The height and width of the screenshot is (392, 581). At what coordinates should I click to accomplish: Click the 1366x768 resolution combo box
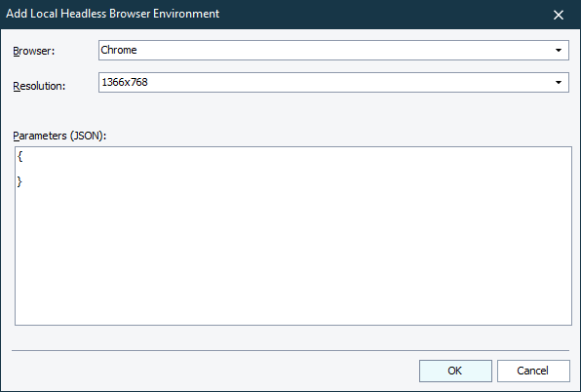333,82
